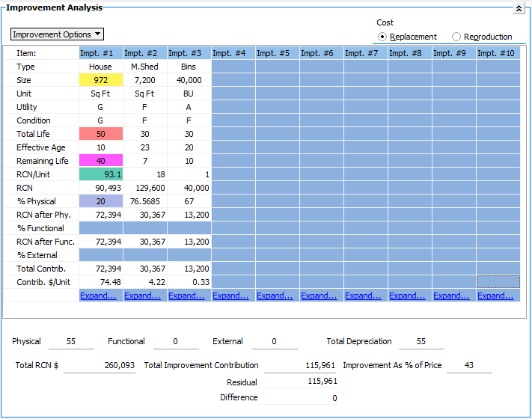Click the Impt. #1 column header

pos(101,53)
